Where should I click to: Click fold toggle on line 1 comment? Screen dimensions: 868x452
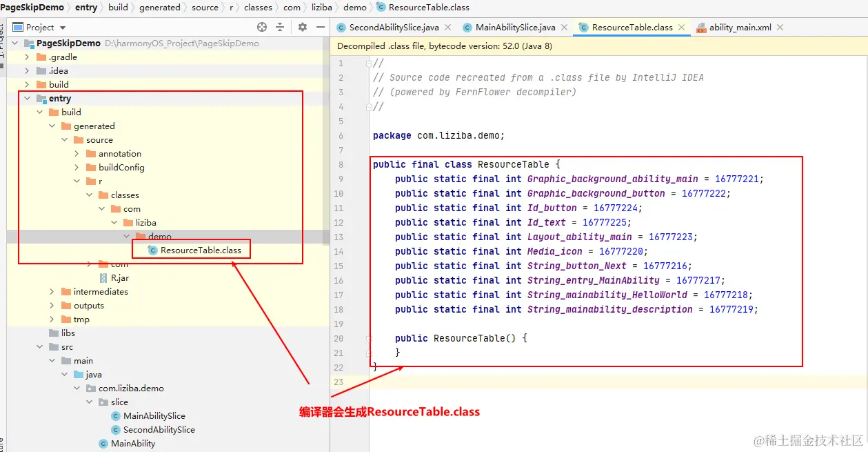[370, 63]
